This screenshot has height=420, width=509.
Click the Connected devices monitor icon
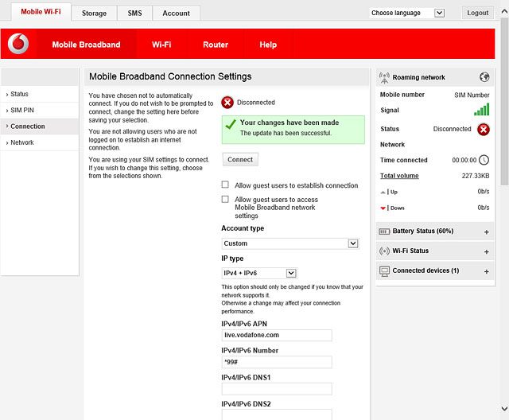coord(384,271)
